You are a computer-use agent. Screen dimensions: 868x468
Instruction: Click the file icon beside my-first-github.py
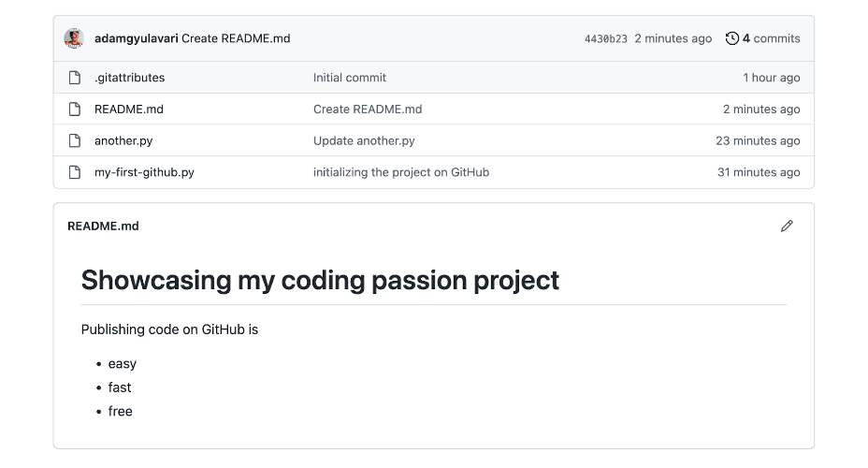click(75, 172)
